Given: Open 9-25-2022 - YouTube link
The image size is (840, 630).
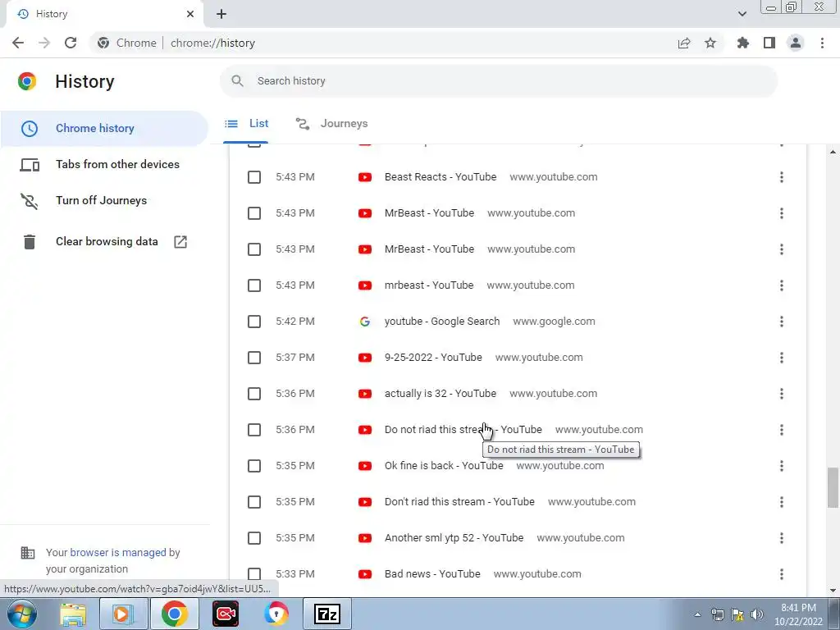Looking at the screenshot, I should pyautogui.click(x=433, y=358).
